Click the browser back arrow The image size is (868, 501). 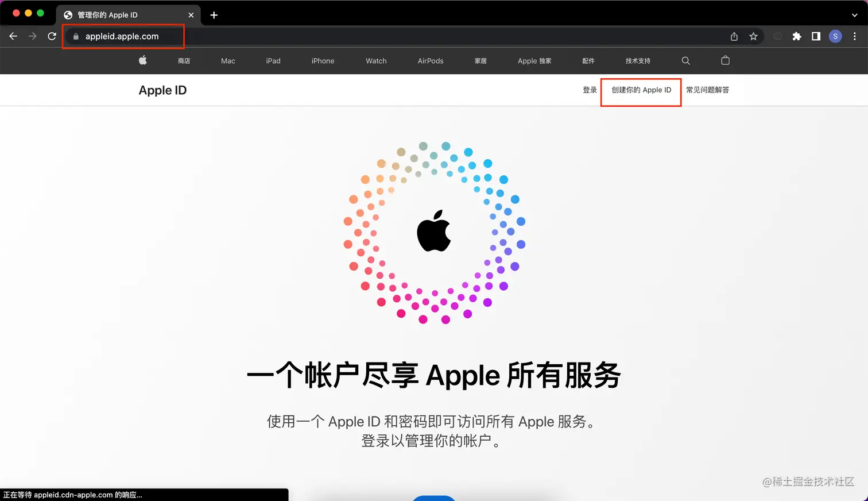(13, 36)
